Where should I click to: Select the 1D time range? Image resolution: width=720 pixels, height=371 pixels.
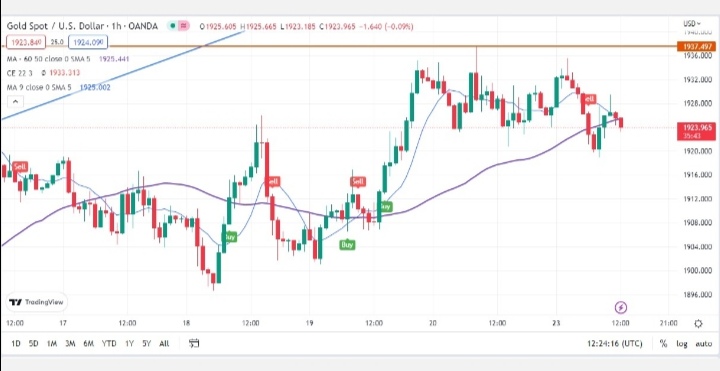point(16,343)
